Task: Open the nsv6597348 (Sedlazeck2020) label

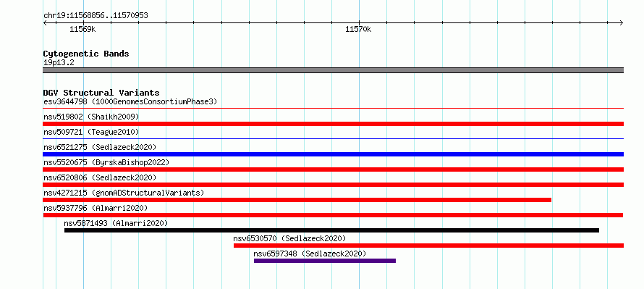Action: coord(310,254)
